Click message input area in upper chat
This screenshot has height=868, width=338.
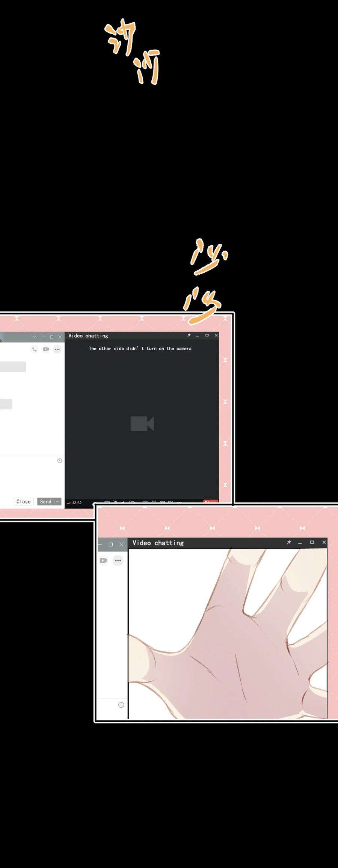coord(32,480)
